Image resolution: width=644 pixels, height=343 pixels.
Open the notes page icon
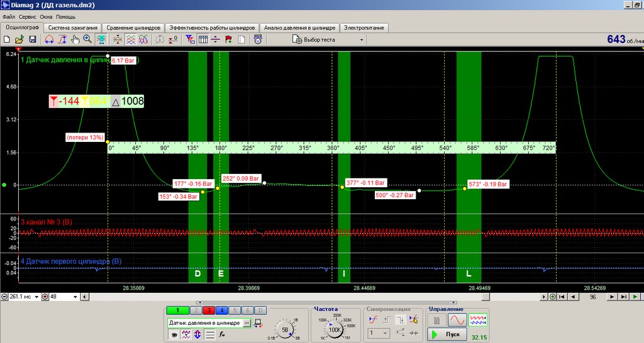(241, 40)
